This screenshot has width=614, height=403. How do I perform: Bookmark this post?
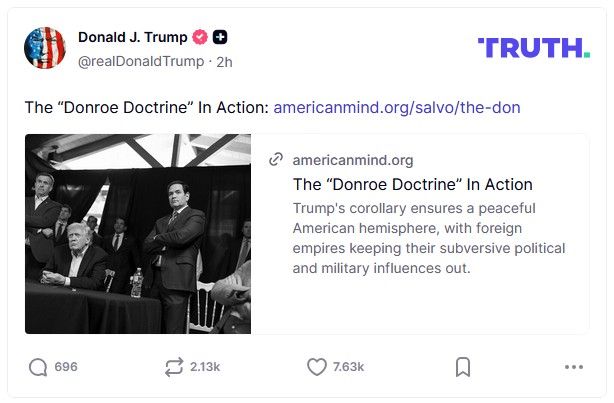(463, 367)
